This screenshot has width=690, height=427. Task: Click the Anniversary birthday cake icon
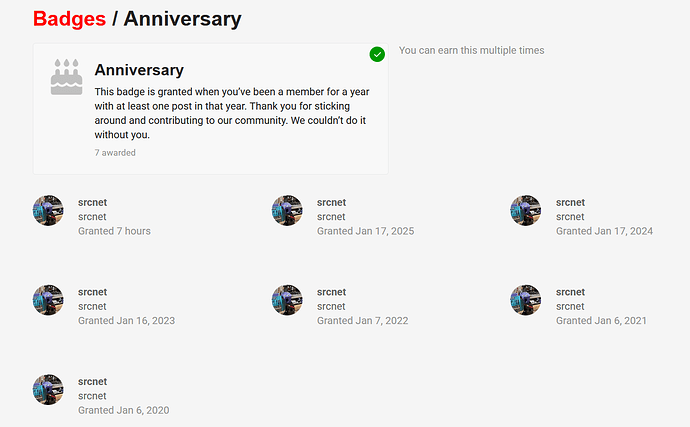(x=66, y=77)
